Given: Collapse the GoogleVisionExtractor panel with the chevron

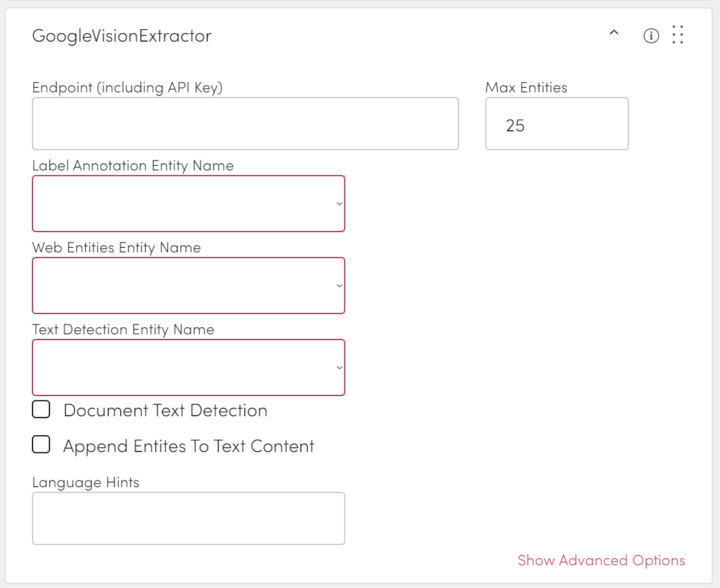Looking at the screenshot, I should tap(613, 34).
